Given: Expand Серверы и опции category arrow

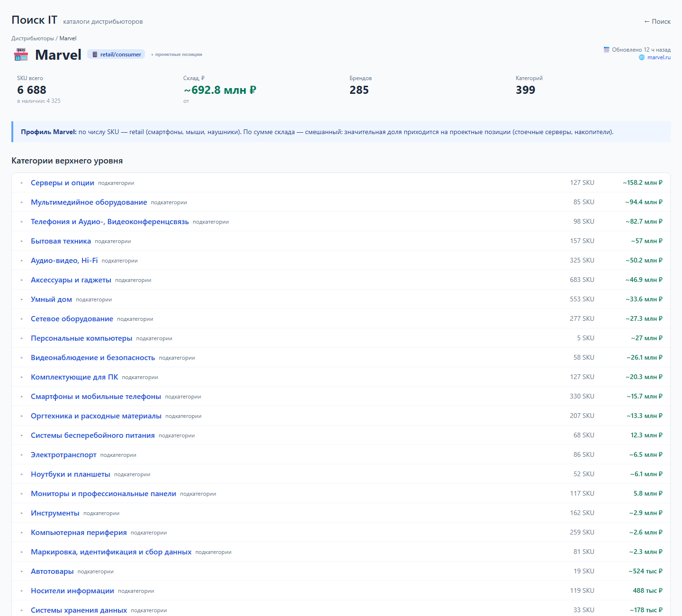Looking at the screenshot, I should point(22,183).
